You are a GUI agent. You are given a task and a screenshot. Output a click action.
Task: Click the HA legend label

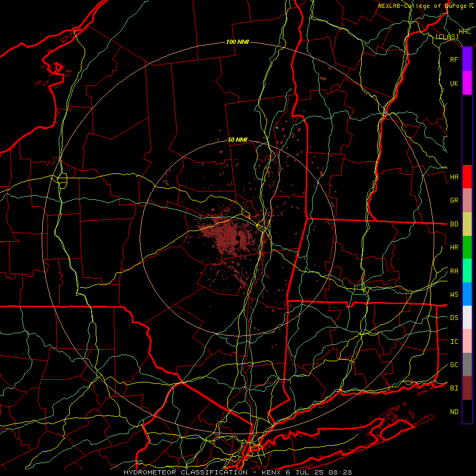tap(454, 177)
